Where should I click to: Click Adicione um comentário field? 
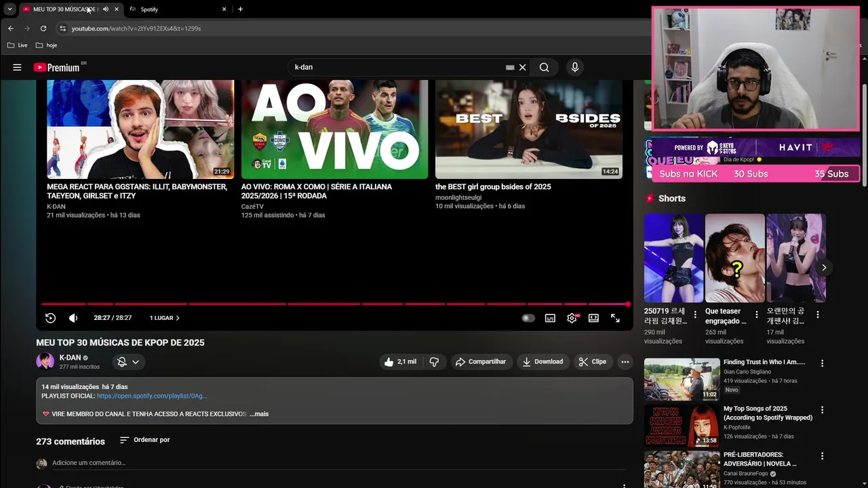point(339,463)
